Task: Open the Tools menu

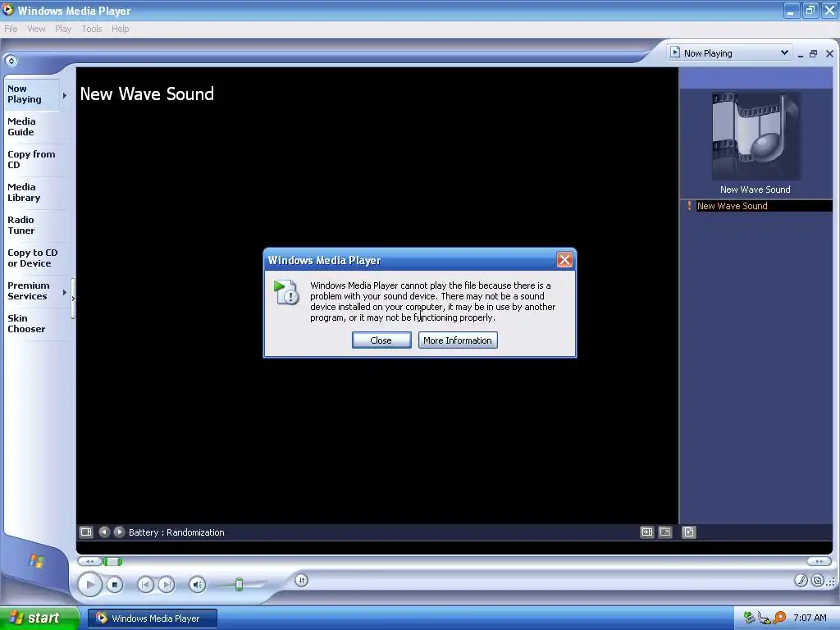Action: [x=92, y=29]
